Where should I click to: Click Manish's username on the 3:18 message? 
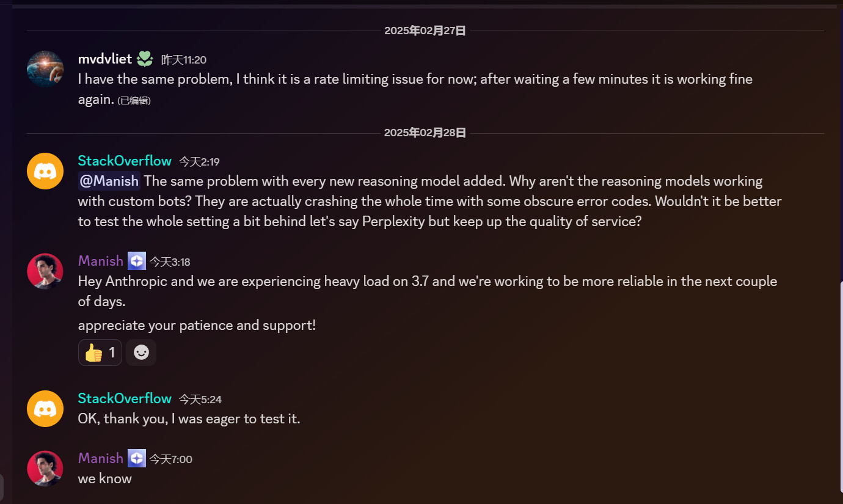coord(101,261)
